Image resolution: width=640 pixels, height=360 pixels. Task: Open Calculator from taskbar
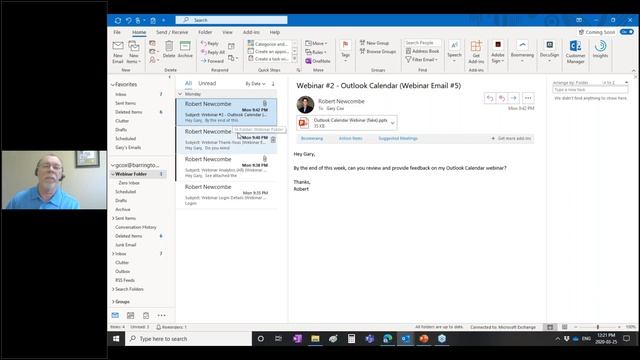[x=351, y=338]
